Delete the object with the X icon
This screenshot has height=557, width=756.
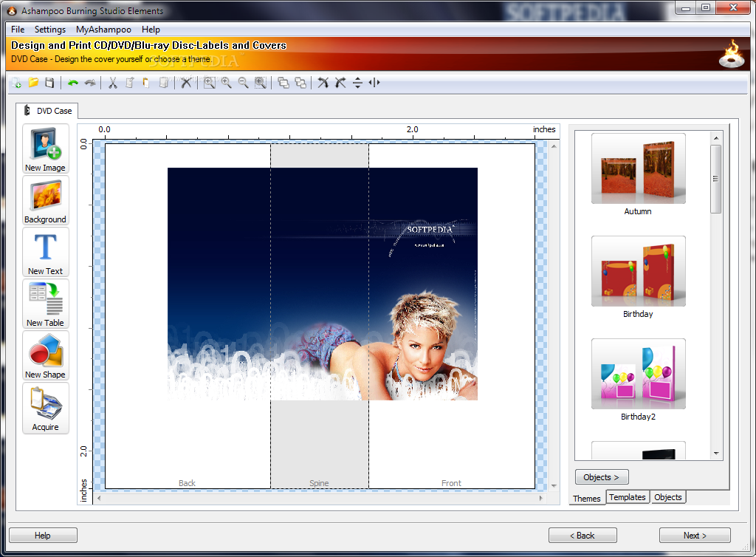coord(186,83)
